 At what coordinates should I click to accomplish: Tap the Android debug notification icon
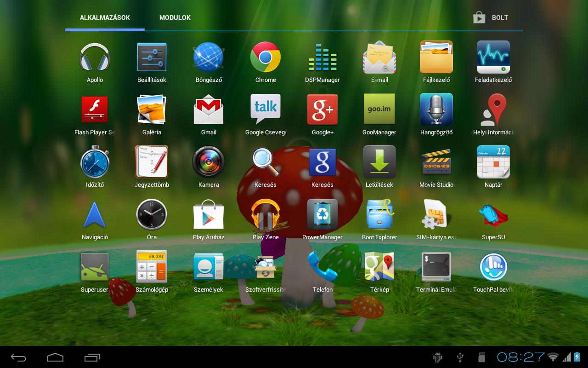[438, 357]
